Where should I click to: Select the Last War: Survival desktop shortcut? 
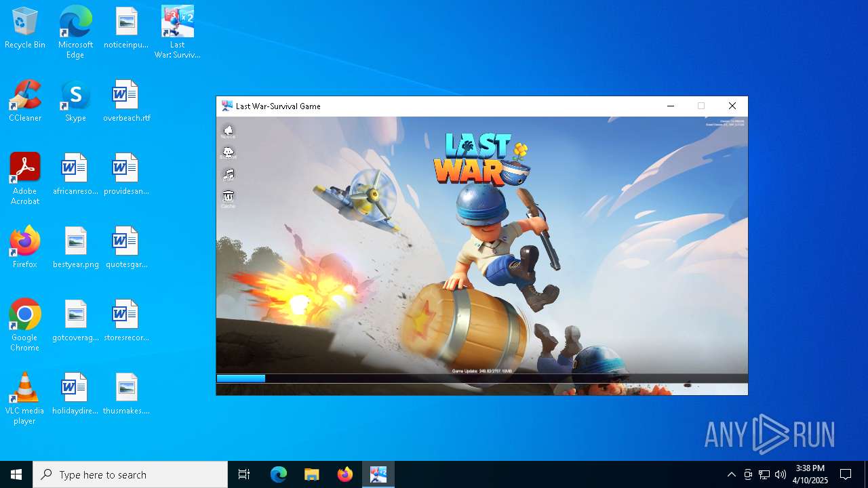177,33
